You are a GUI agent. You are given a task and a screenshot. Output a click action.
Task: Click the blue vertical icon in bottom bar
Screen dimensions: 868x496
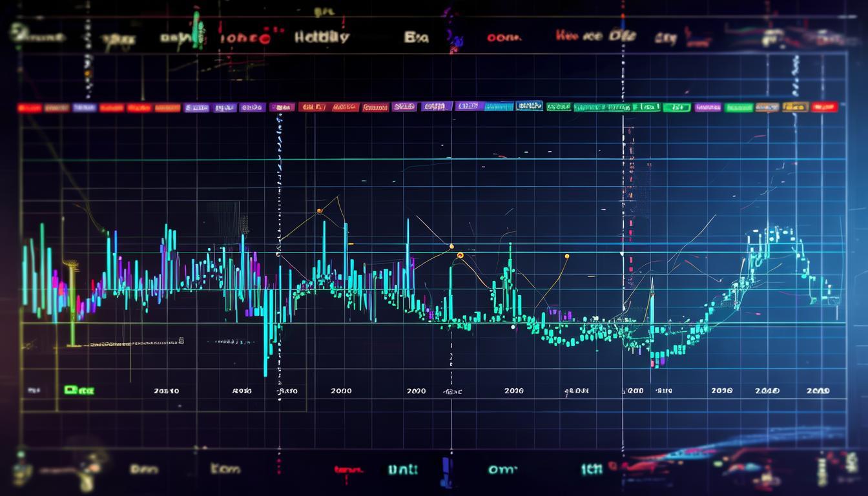(x=446, y=471)
